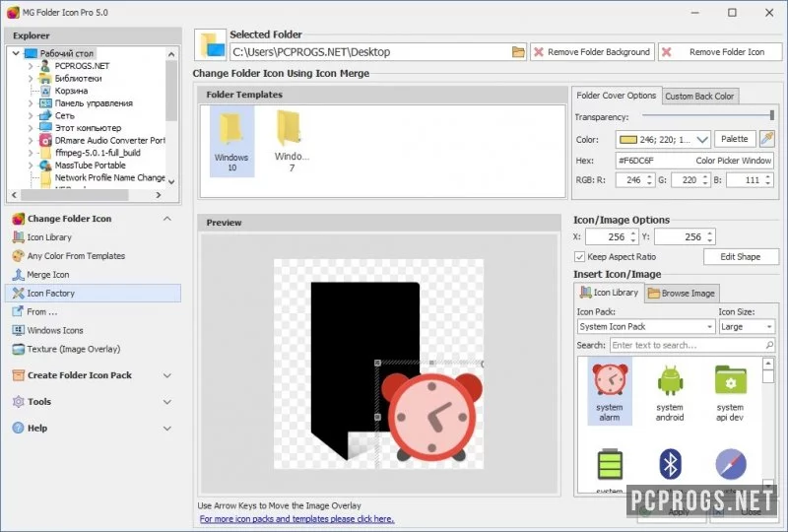Select the system alarm icon

point(610,392)
